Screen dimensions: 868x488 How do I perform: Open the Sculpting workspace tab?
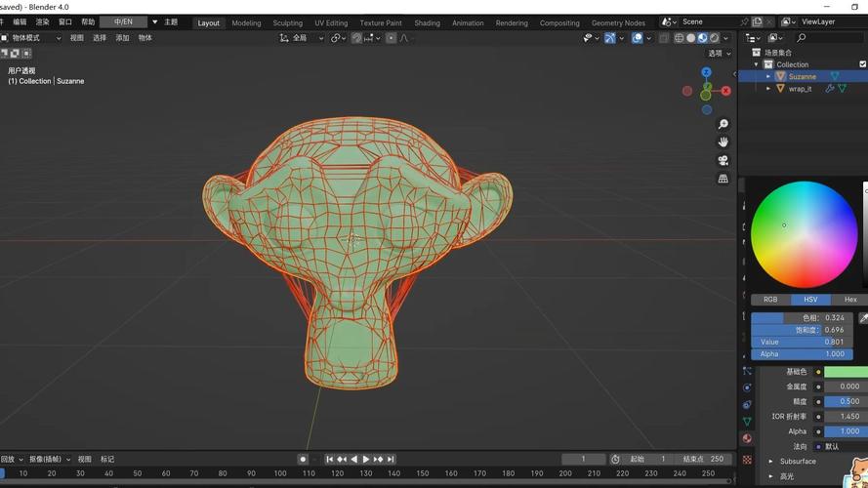pos(288,22)
